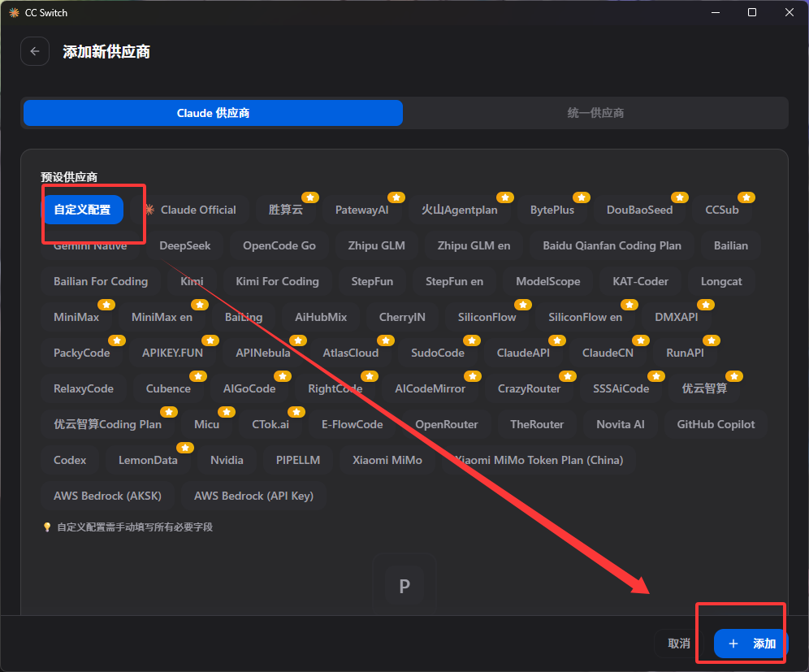
Task: Pick the 优云智算Coding Plan preset
Action: pyautogui.click(x=108, y=424)
